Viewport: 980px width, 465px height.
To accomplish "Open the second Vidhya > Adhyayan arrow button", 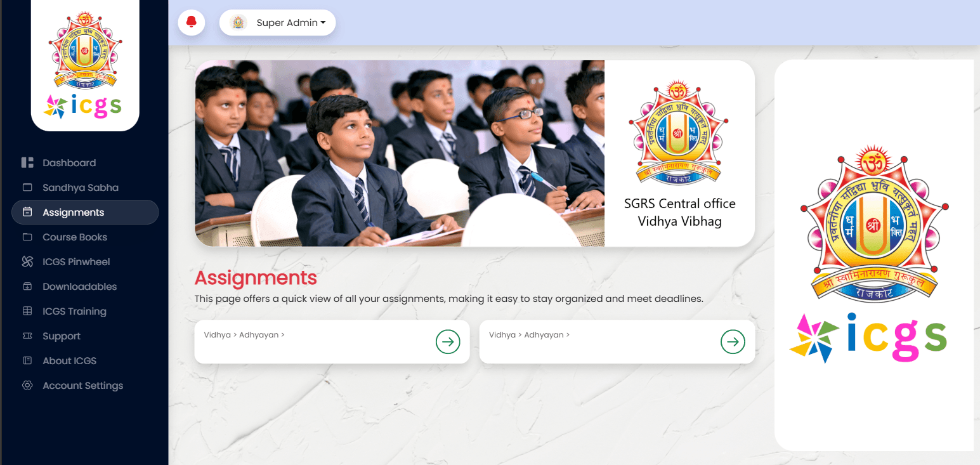I will tap(733, 342).
